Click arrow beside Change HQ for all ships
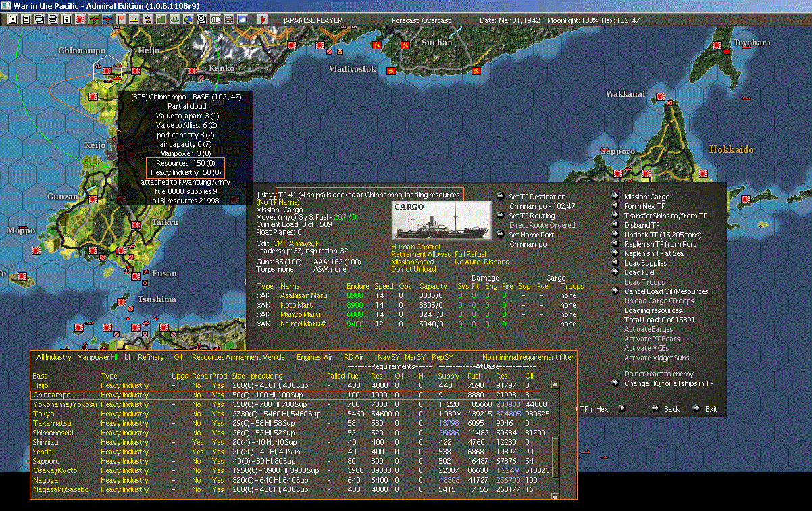This screenshot has width=812, height=511. (615, 383)
